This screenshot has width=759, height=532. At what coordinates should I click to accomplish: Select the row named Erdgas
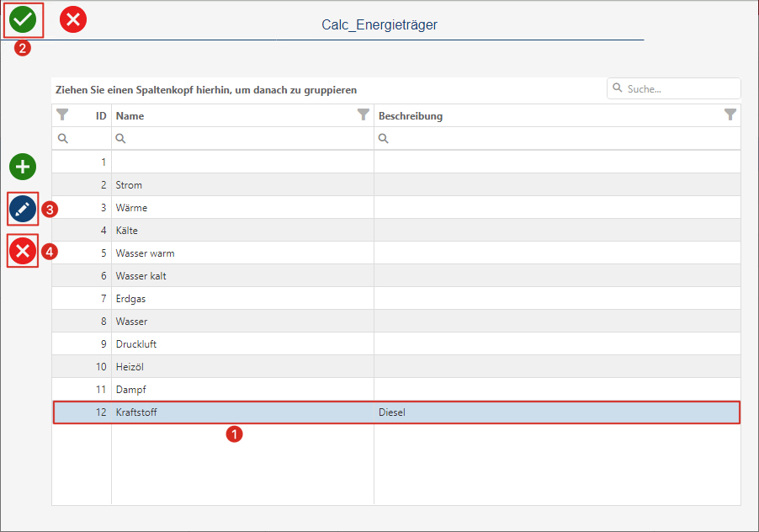(x=396, y=299)
